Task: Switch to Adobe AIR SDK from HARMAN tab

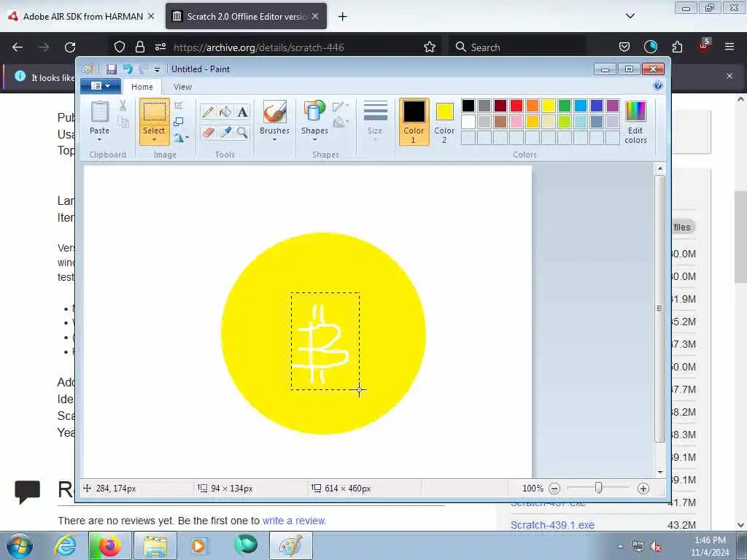Action: [x=83, y=16]
